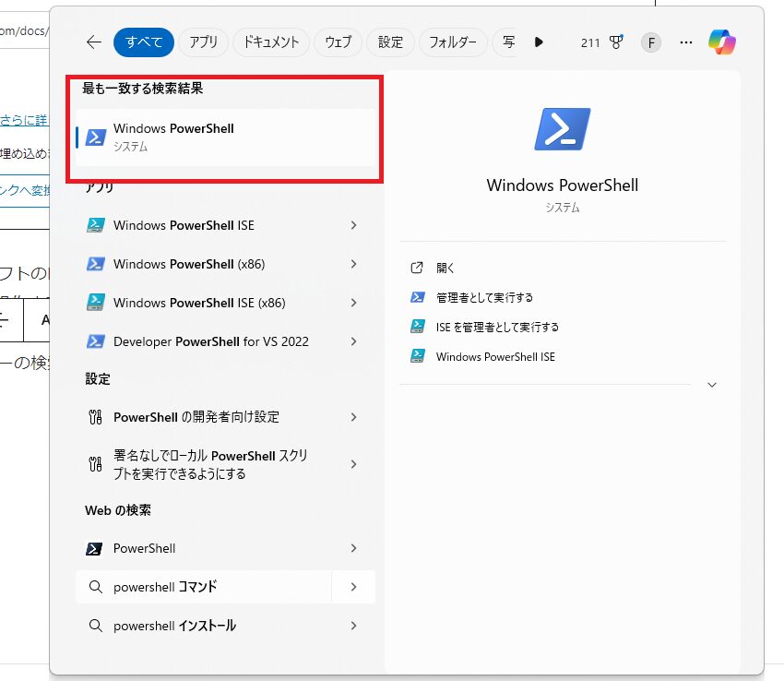This screenshot has width=784, height=681.
Task: Expand powershell インストール suggestion chevron
Action: pyautogui.click(x=353, y=626)
